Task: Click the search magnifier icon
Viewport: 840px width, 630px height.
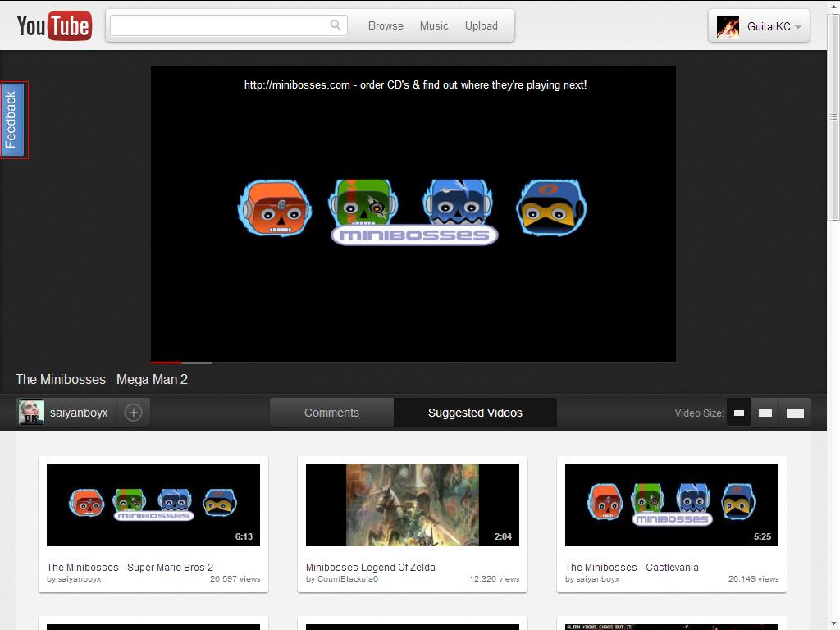Action: tap(336, 25)
